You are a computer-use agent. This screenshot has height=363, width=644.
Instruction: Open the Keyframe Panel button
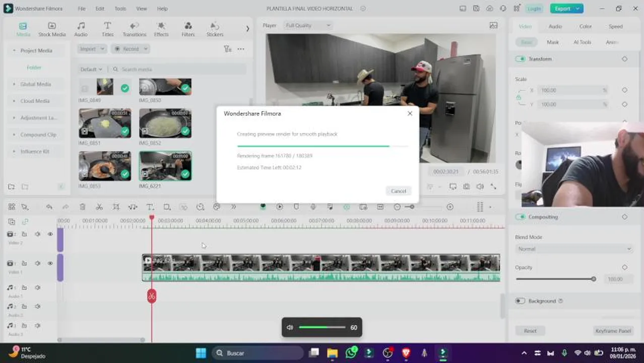(613, 331)
